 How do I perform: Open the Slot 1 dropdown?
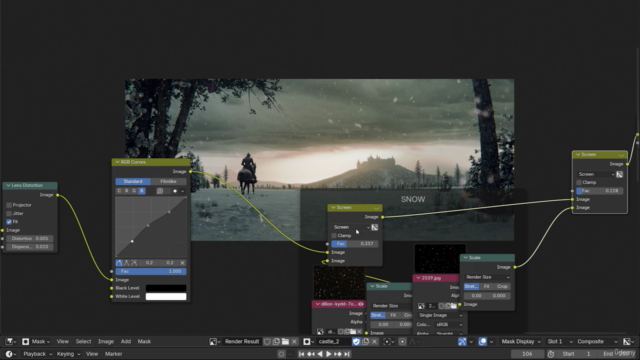pos(560,341)
